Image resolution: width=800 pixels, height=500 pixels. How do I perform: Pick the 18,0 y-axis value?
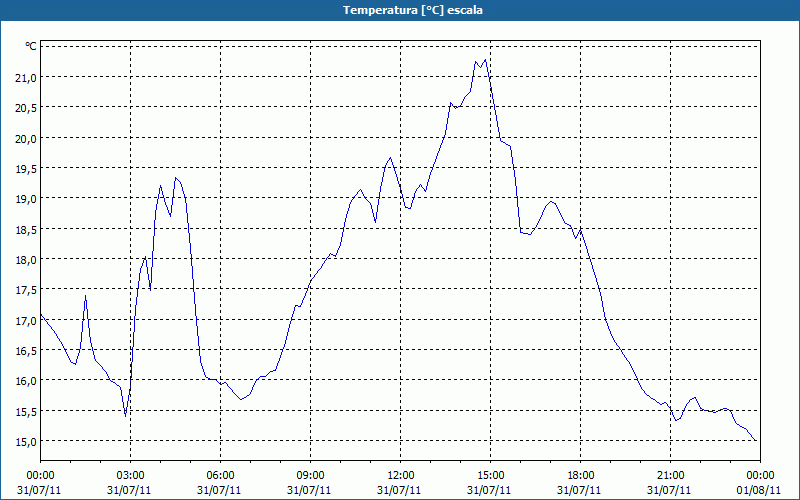(x=26, y=259)
